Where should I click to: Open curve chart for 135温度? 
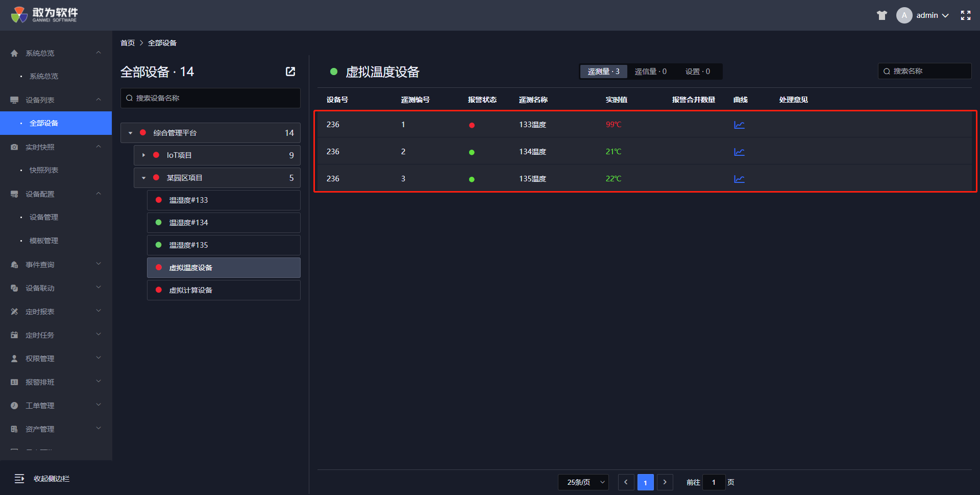point(739,179)
